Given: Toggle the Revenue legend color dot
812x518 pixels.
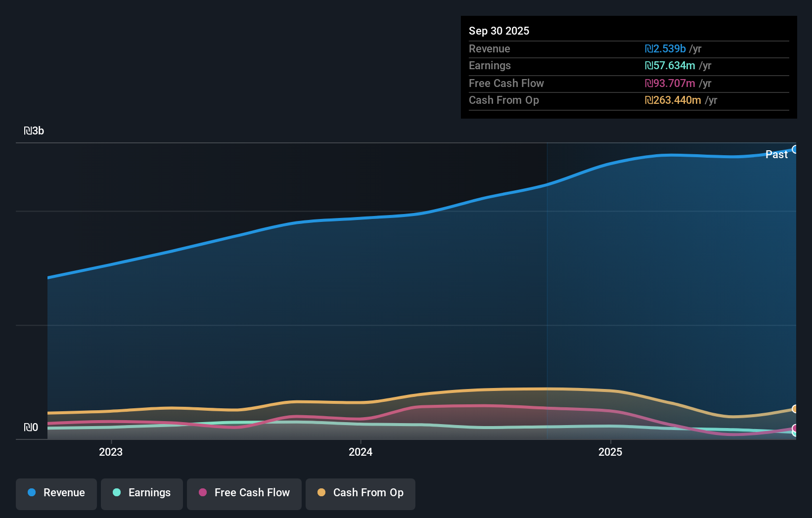Looking at the screenshot, I should pos(31,492).
